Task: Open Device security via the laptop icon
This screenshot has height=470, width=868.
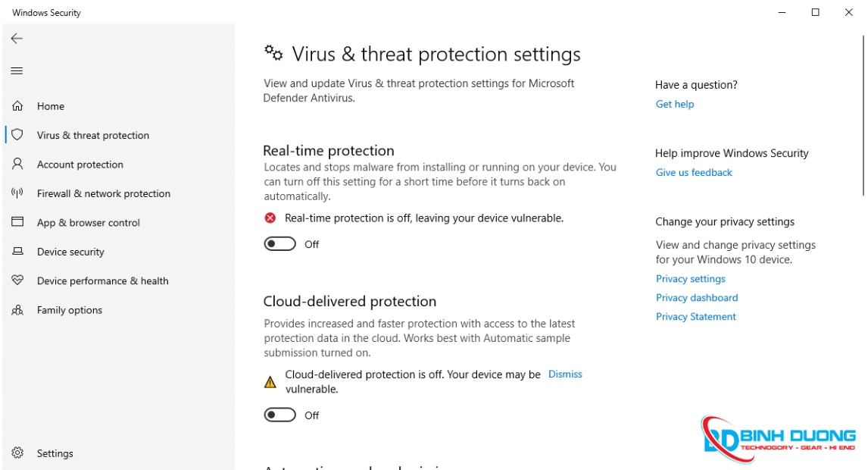Action: pyautogui.click(x=17, y=252)
